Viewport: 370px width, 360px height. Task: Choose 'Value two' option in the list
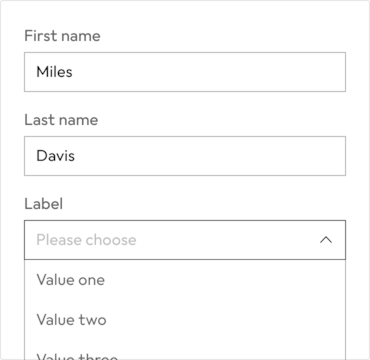(185, 320)
